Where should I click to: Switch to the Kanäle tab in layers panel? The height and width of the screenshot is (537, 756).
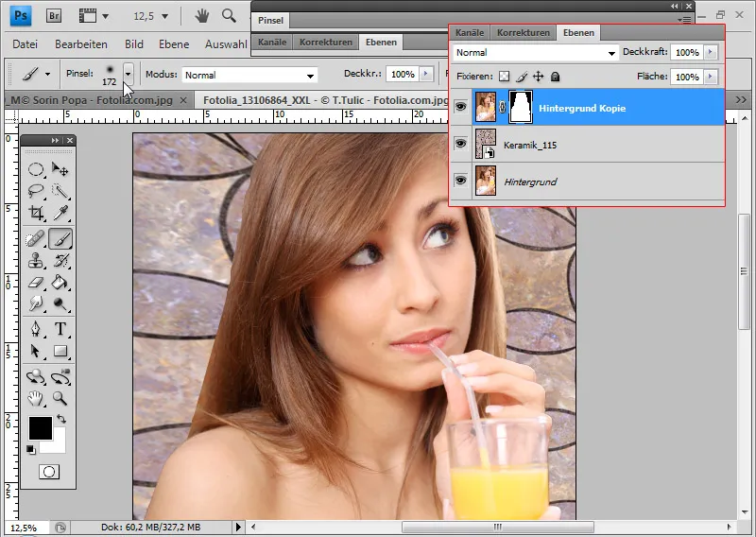[470, 33]
